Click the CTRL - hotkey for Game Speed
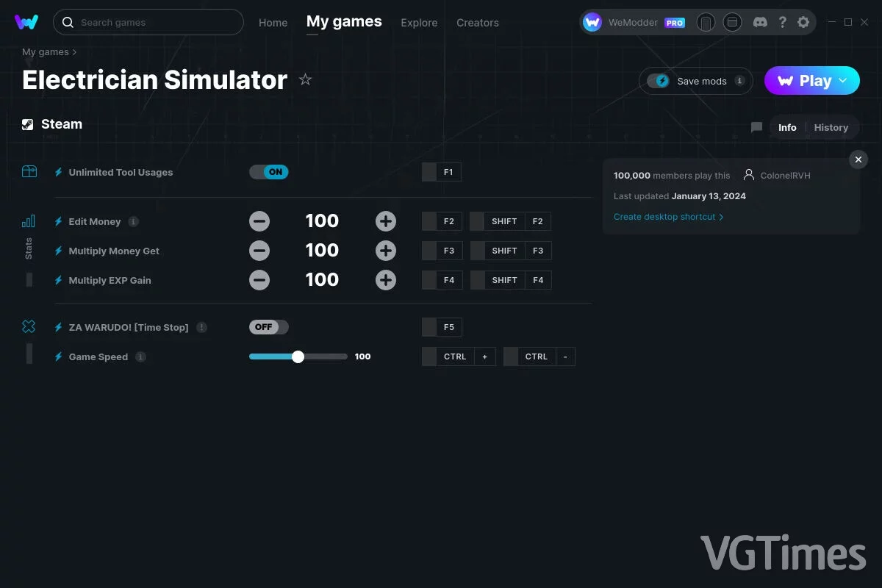 (539, 356)
